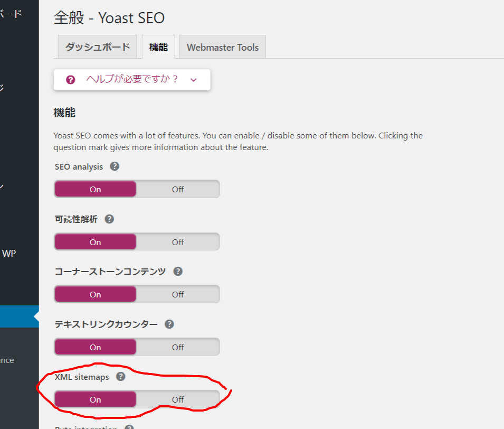Viewport: 504px width, 429px height.
Task: Switch テキストリンクカウンター Off
Action: coord(178,347)
